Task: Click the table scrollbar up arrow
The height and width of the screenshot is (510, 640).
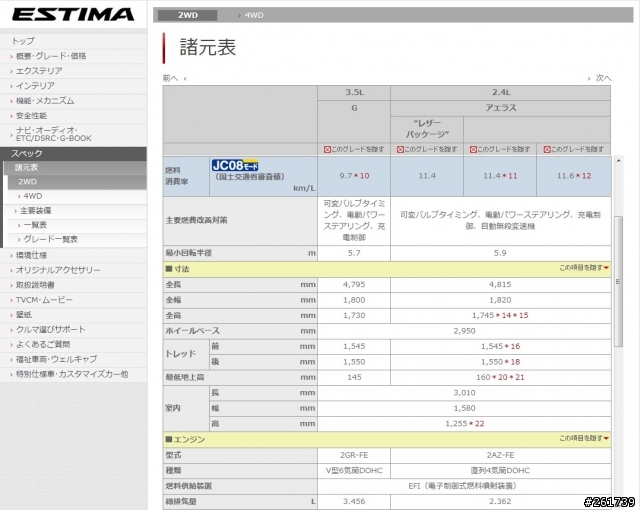Action: pyautogui.click(x=618, y=161)
